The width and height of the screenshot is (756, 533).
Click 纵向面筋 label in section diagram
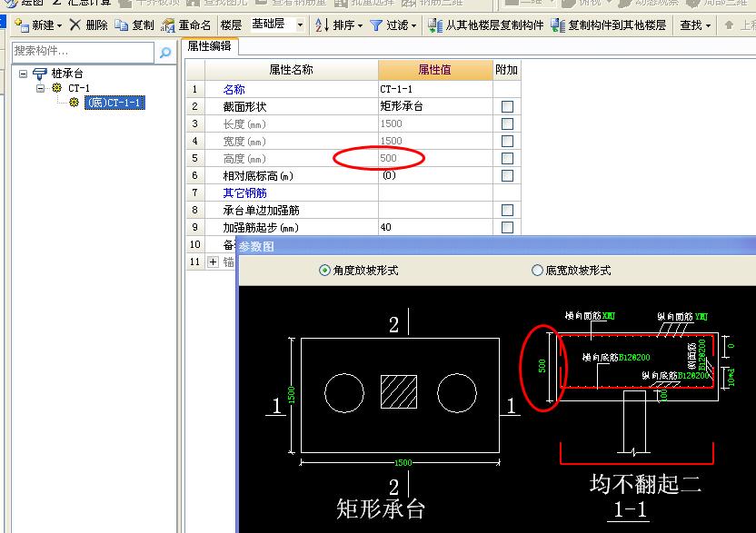[682, 317]
